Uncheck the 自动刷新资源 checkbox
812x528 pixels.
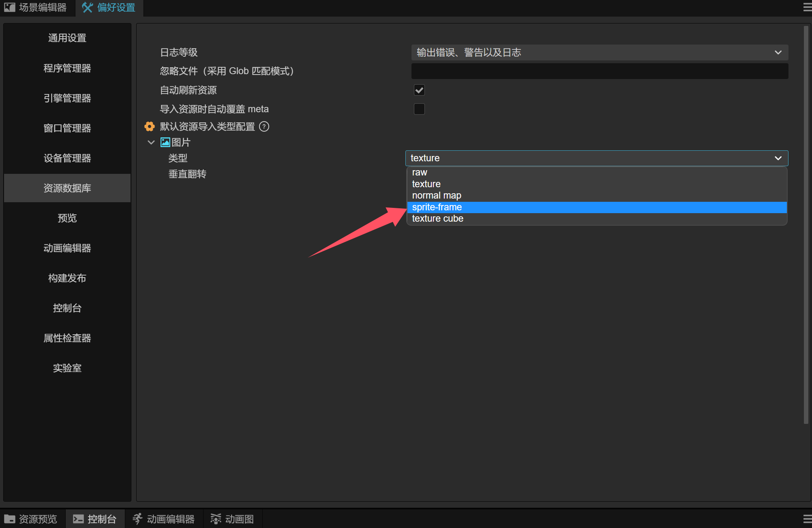[419, 90]
